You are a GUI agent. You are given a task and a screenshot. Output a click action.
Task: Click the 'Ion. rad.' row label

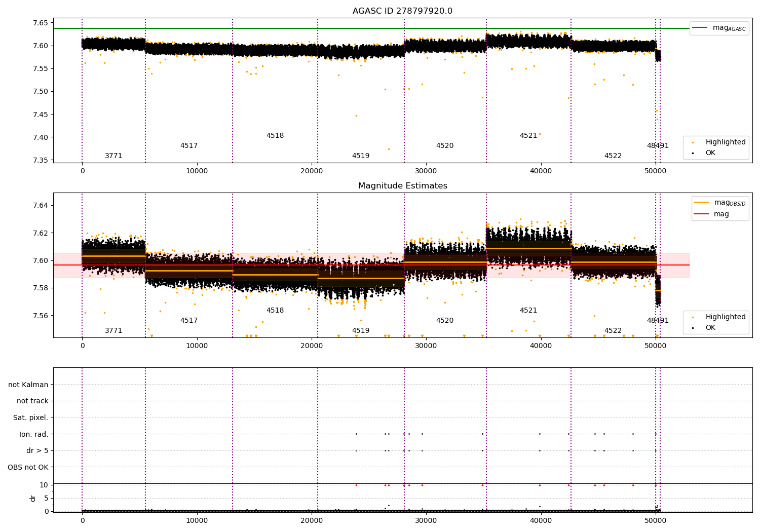coord(34,434)
